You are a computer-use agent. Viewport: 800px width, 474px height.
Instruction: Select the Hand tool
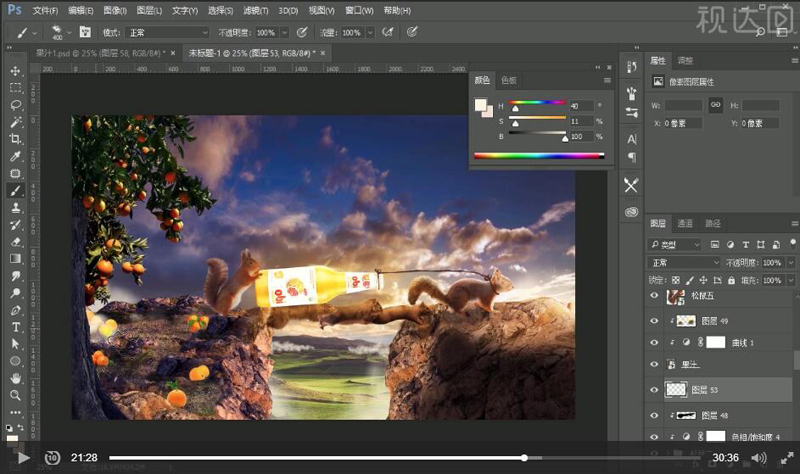15,378
